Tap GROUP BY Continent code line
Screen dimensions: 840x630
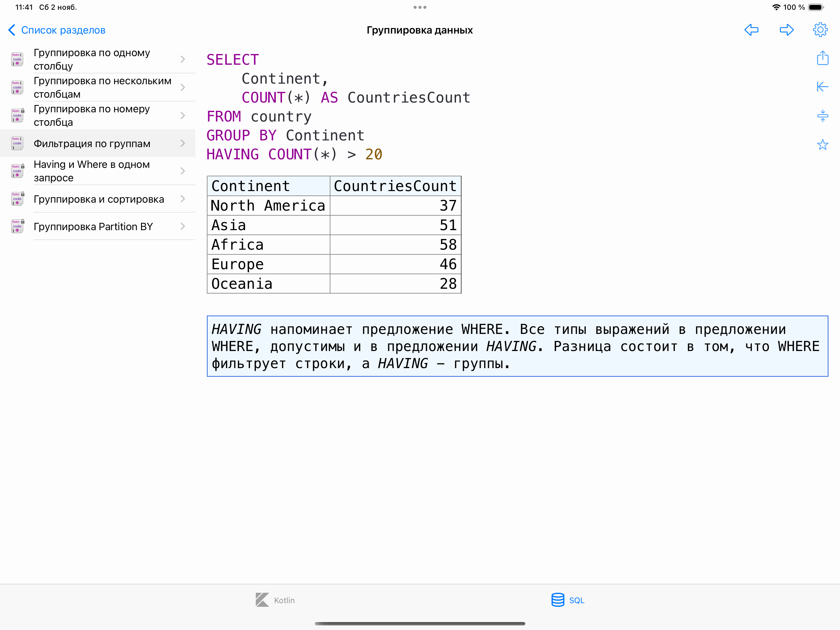pos(285,135)
